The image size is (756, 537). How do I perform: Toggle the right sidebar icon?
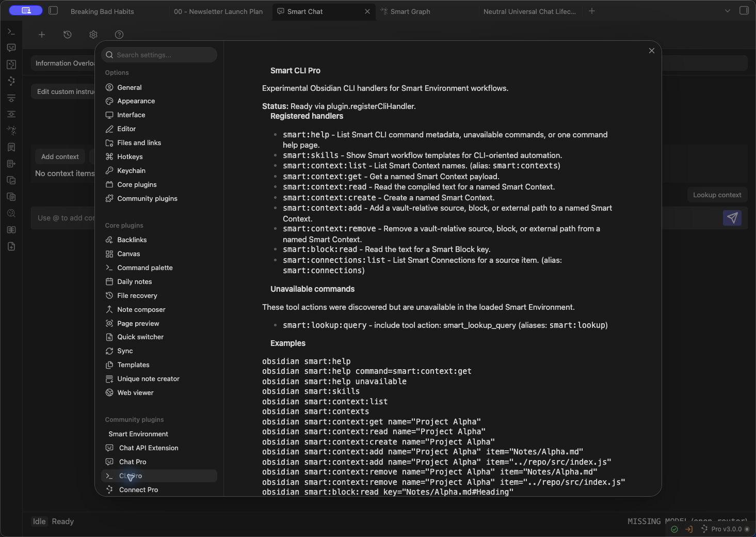pyautogui.click(x=744, y=10)
